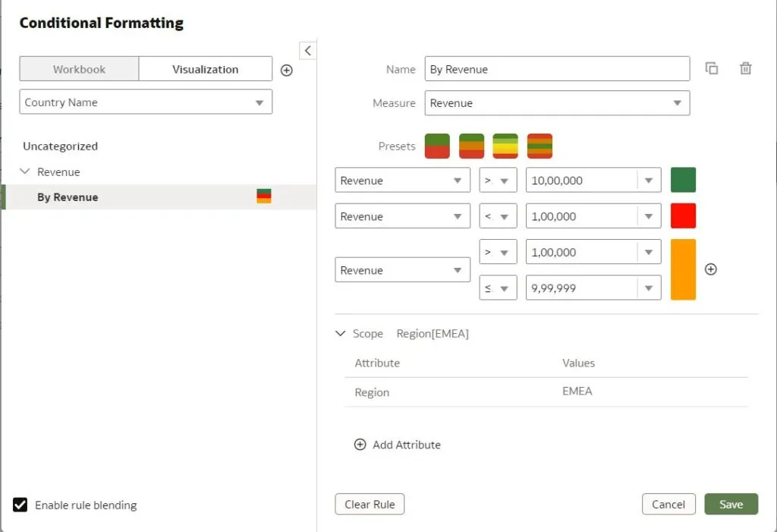Collapse the left panel with arrow icon
This screenshot has height=532, width=777.
pos(307,50)
